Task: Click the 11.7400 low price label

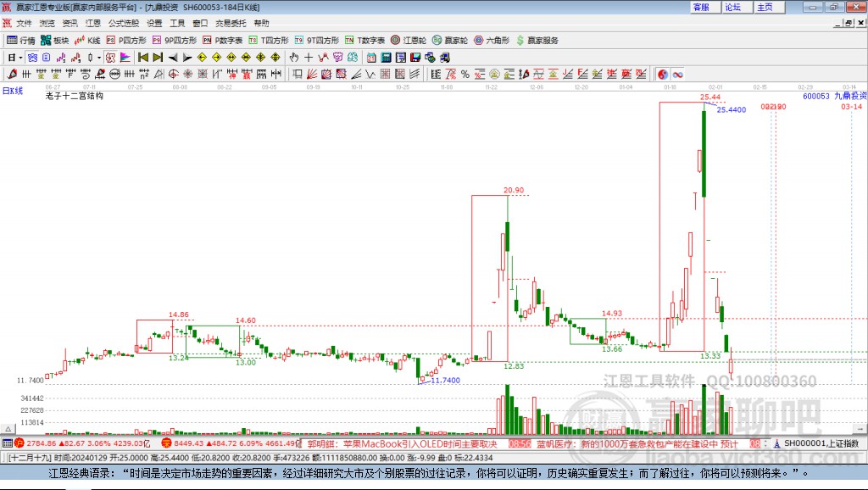Action: click(446, 381)
